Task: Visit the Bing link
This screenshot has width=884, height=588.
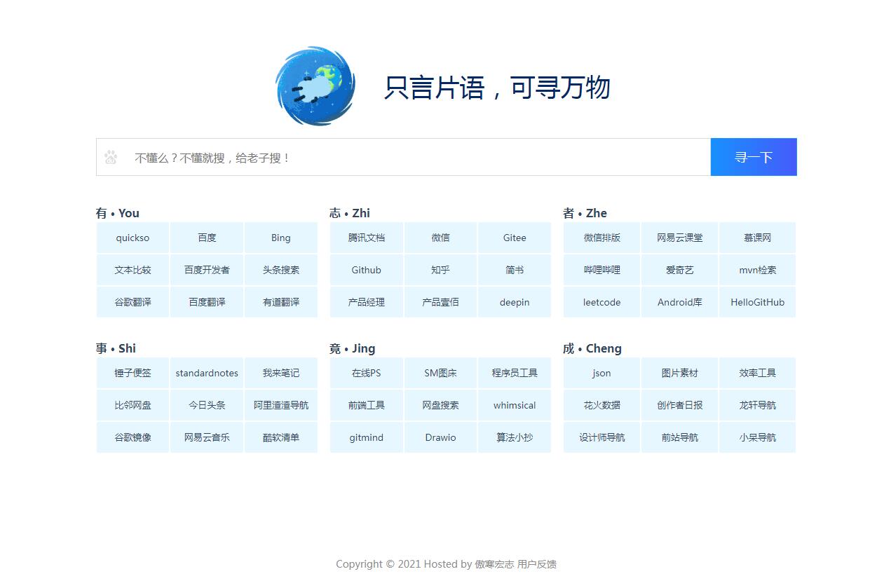Action: pyautogui.click(x=280, y=238)
